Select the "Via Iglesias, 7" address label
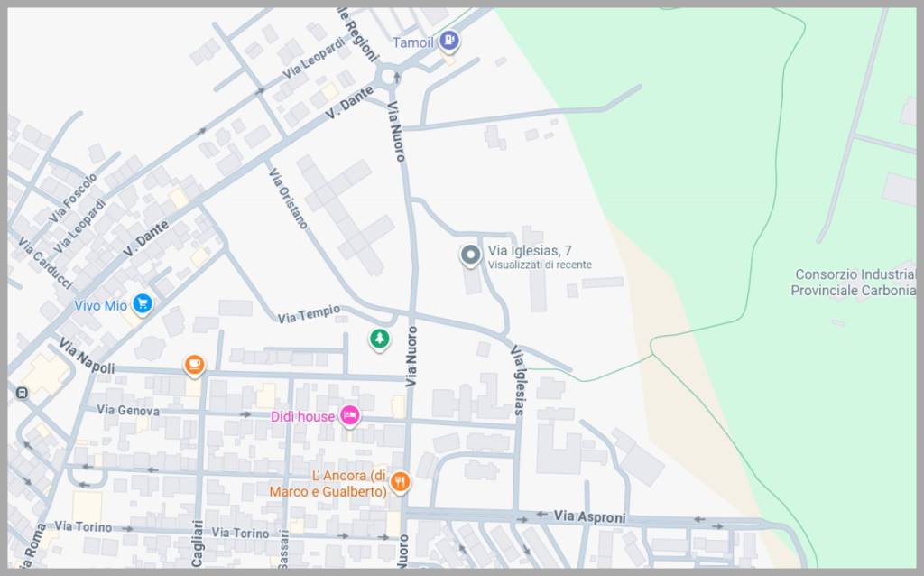924x576 pixels. click(x=530, y=250)
